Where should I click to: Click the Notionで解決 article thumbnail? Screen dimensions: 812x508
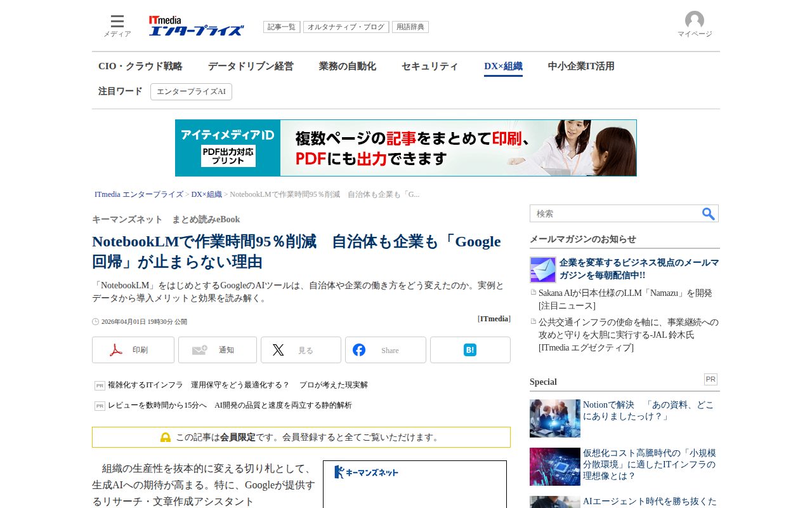pyautogui.click(x=555, y=418)
